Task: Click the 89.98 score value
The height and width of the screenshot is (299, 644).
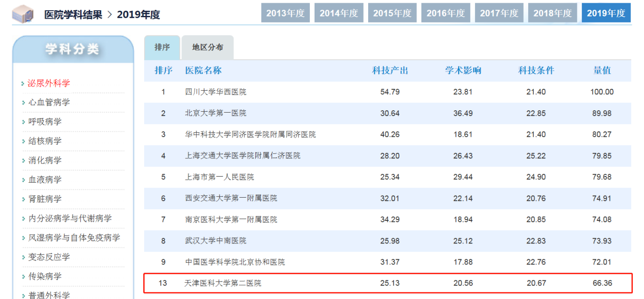Action: (602, 113)
